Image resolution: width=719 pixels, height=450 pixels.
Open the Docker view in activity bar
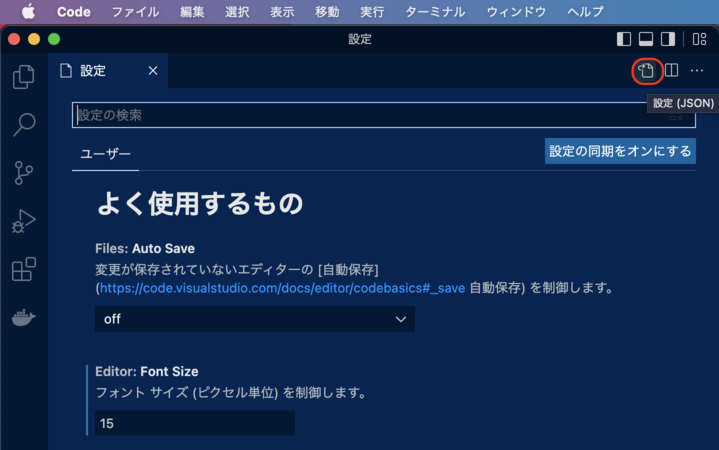point(23,317)
